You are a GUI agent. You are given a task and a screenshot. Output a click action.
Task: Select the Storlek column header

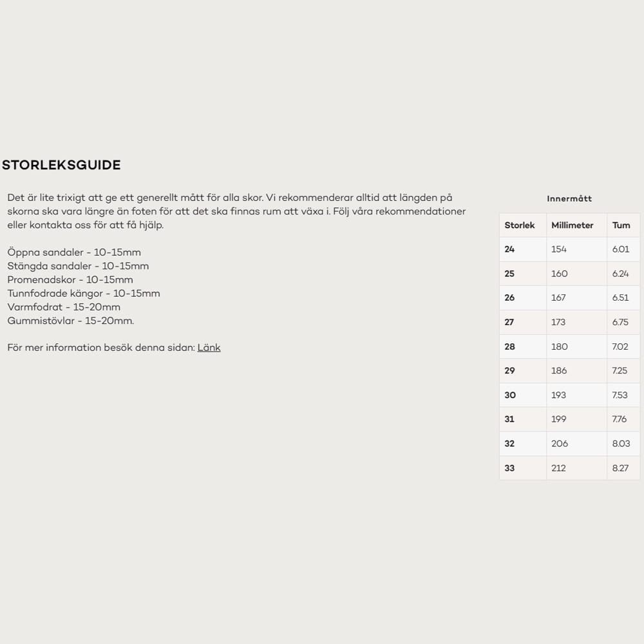tap(520, 225)
